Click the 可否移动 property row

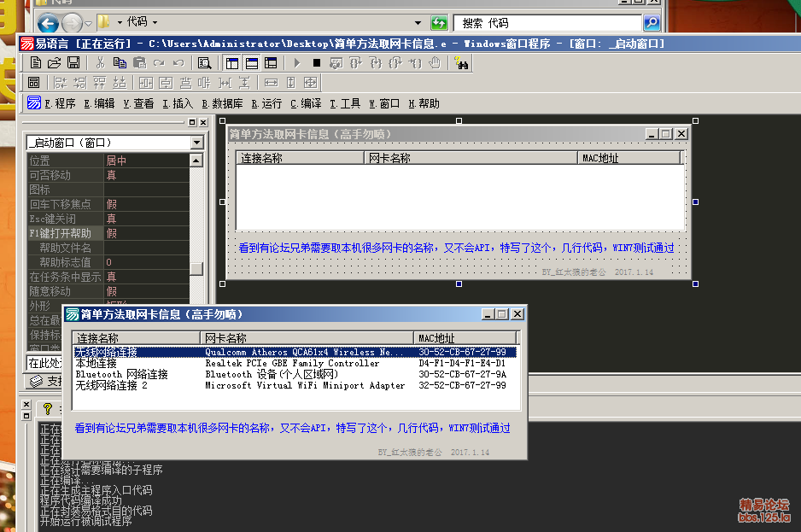108,175
